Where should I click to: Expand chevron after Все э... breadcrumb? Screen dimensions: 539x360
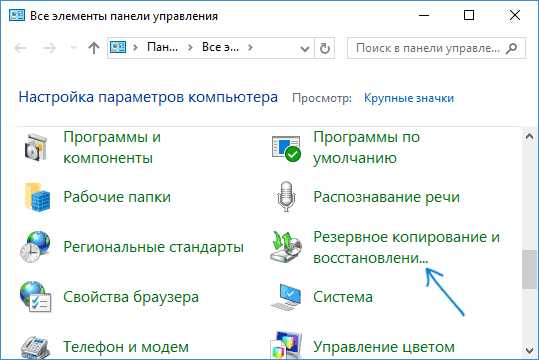click(251, 48)
